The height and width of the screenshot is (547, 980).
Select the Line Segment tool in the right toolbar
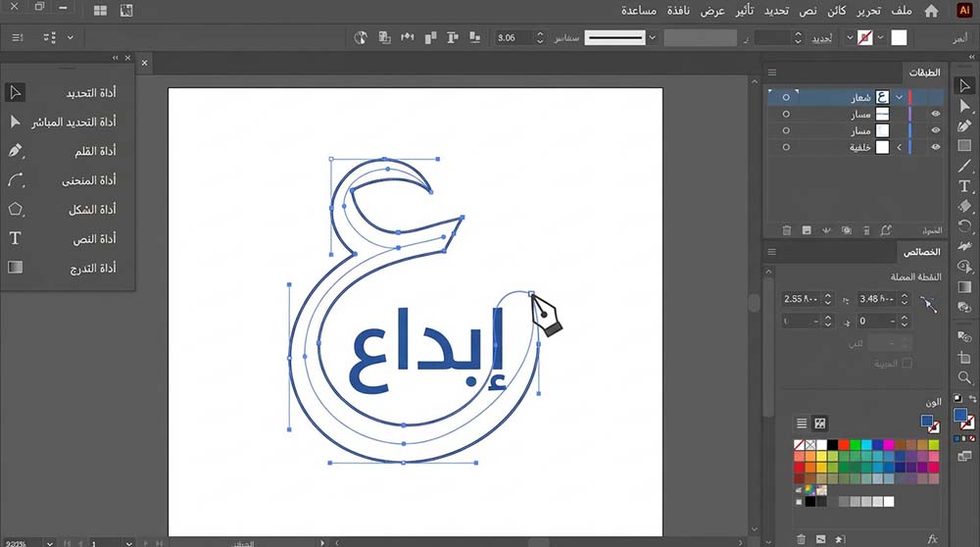pos(964,166)
